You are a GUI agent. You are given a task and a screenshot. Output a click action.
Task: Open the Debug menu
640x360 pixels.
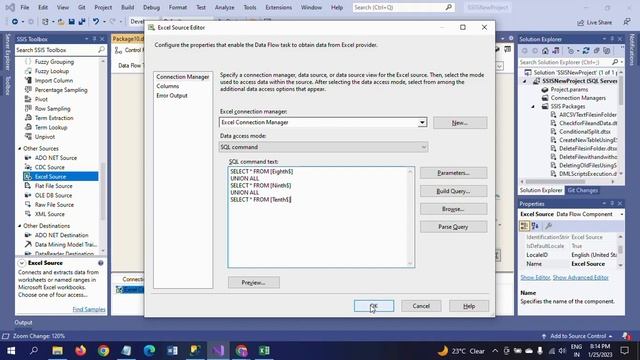pyautogui.click(x=151, y=7)
